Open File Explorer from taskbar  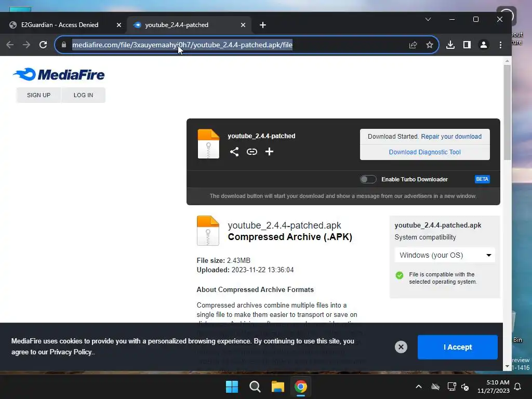(277, 387)
